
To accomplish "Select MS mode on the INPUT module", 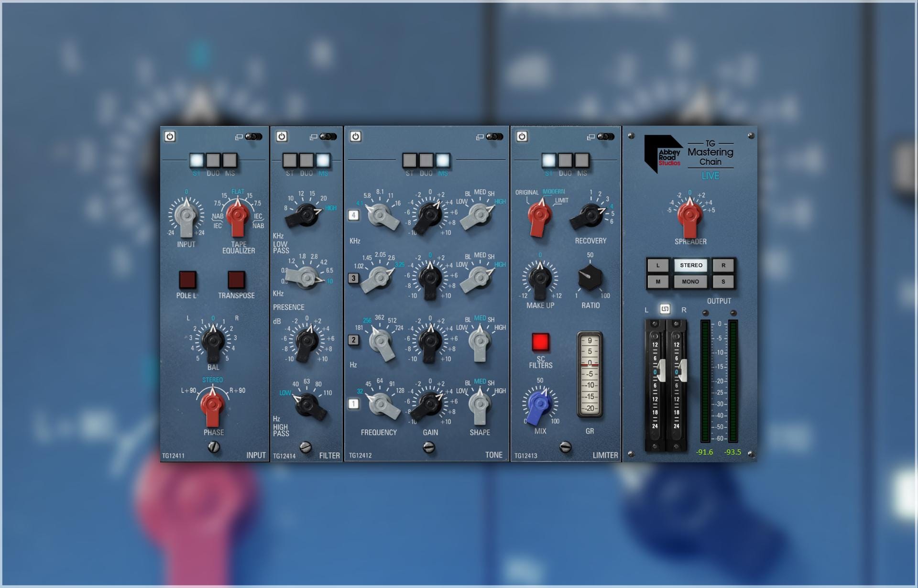I will [x=230, y=160].
